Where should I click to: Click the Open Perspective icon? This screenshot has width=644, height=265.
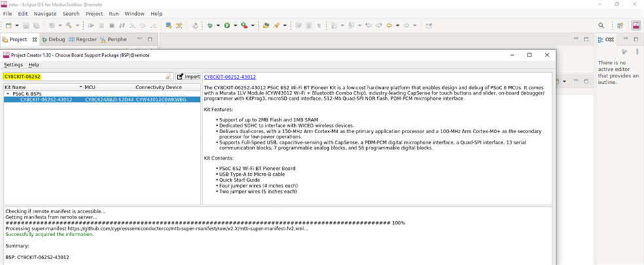pyautogui.click(x=620, y=26)
